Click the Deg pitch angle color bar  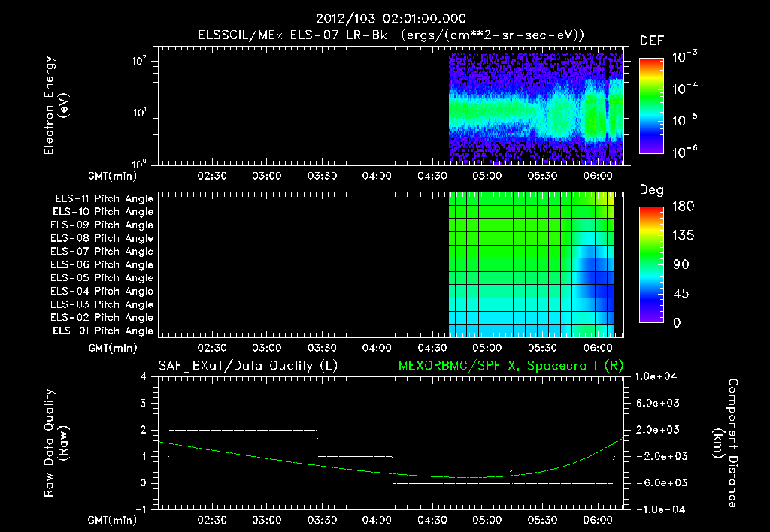click(651, 265)
